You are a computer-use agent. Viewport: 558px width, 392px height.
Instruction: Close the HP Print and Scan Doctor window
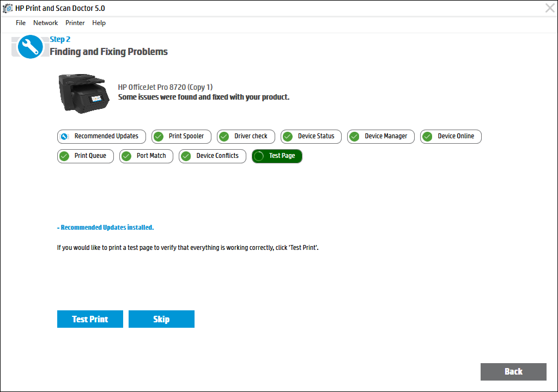(x=550, y=8)
